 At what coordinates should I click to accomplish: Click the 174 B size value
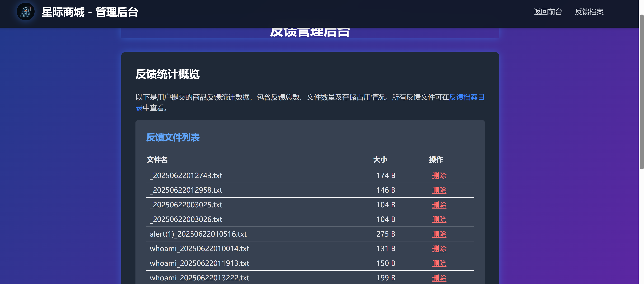pos(386,175)
